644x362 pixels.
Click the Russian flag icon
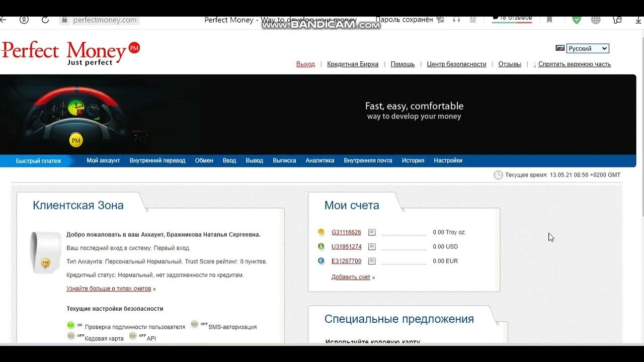[x=560, y=48]
